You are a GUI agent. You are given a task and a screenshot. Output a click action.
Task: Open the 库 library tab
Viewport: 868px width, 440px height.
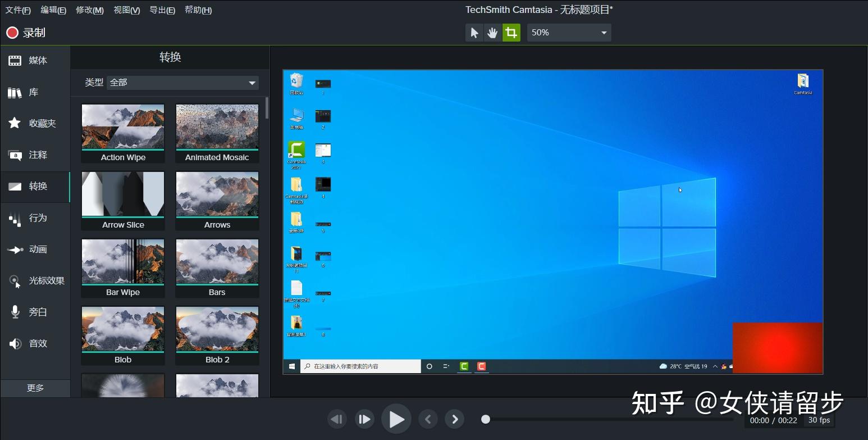35,92
